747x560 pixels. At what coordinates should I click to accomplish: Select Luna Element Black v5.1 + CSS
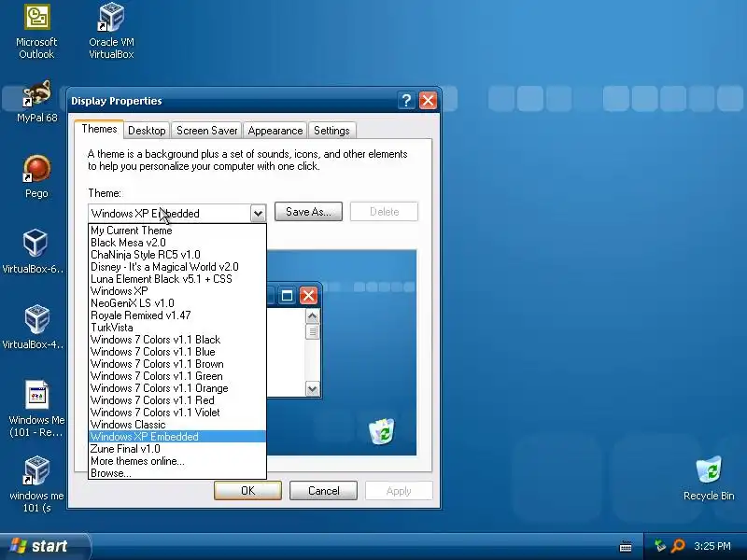[x=177, y=279]
